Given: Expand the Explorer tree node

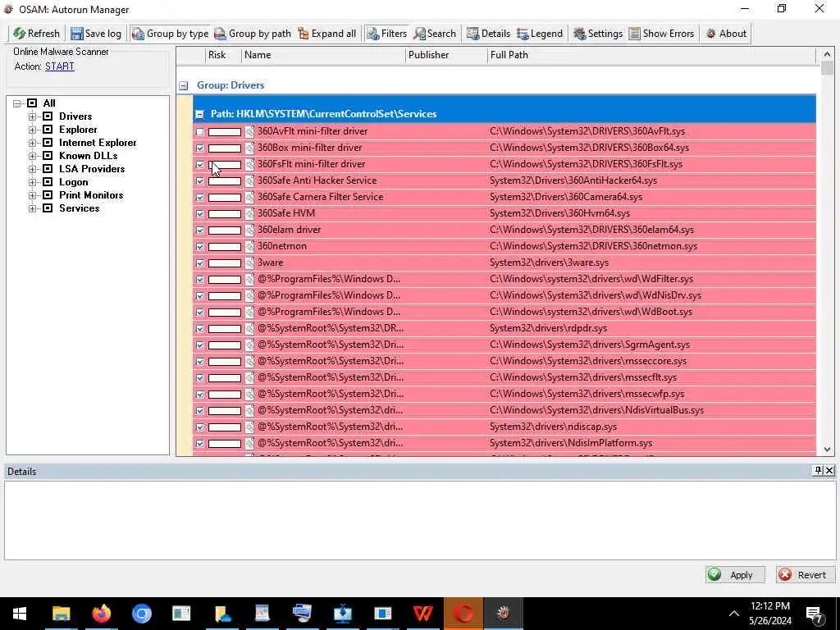Looking at the screenshot, I should click(32, 129).
